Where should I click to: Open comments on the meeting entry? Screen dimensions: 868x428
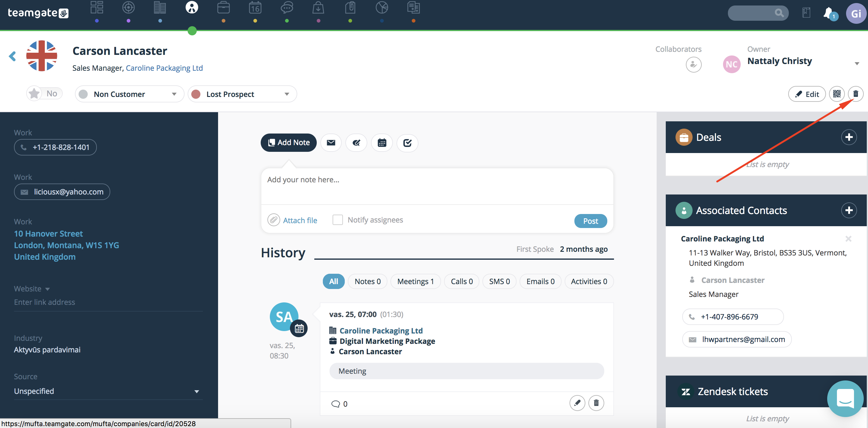[339, 404]
